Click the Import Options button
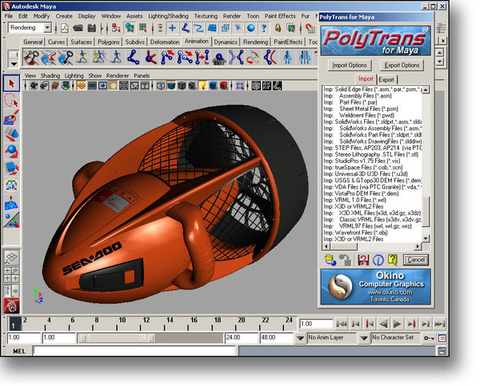Viewport: 480px width, 386px height. (349, 65)
